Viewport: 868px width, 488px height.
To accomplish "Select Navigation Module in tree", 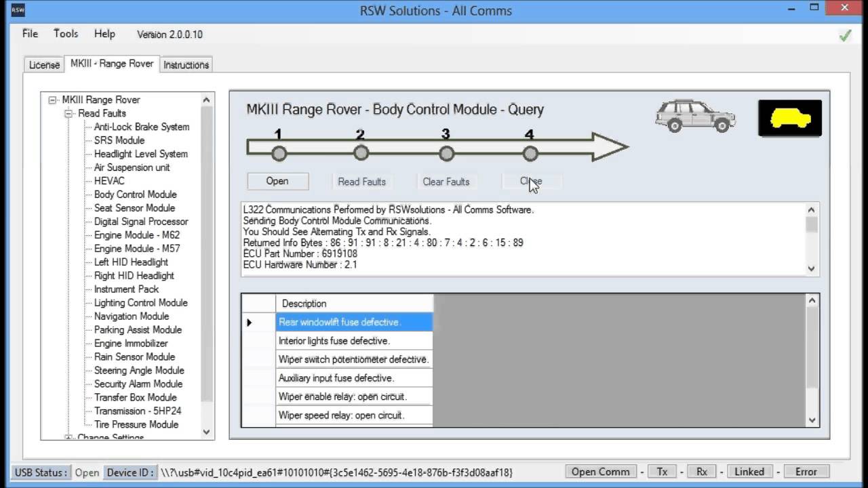I will click(132, 317).
